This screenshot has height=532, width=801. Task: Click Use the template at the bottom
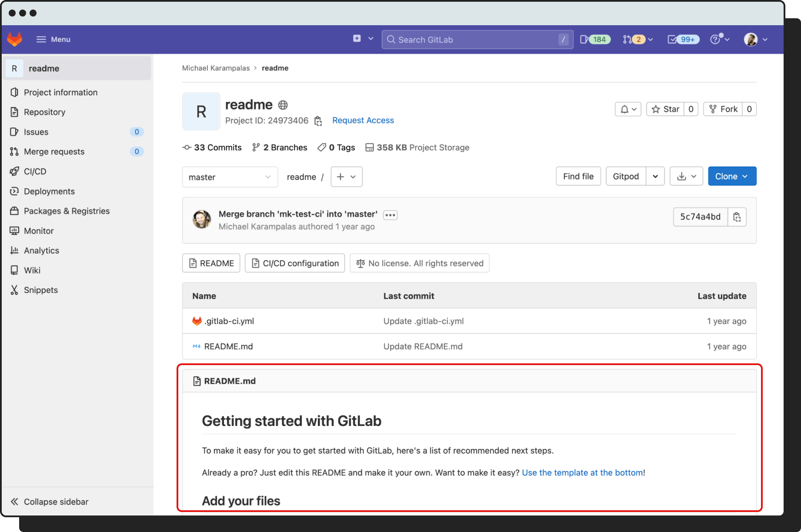(x=582, y=472)
